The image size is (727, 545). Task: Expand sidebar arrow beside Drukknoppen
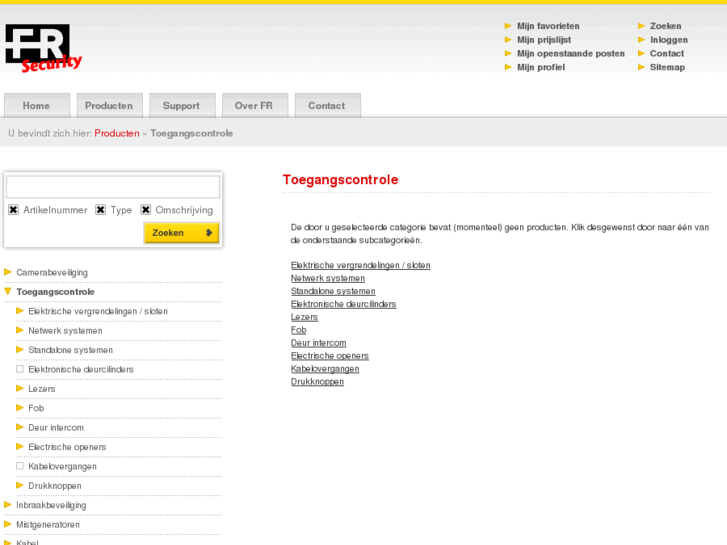(x=19, y=485)
